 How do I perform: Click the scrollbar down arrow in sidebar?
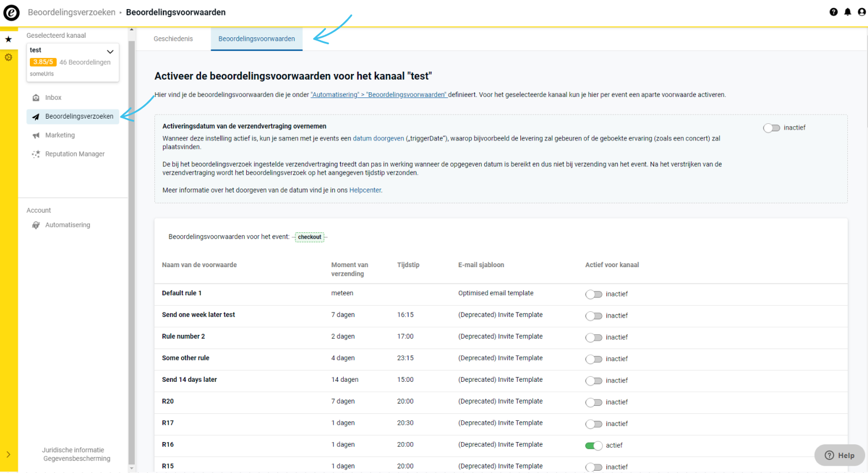(132, 468)
